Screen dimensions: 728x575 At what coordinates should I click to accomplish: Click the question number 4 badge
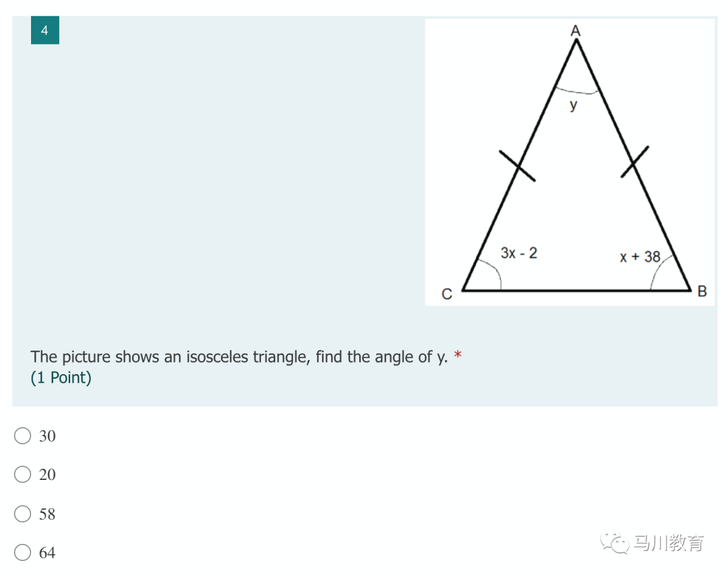tap(44, 30)
